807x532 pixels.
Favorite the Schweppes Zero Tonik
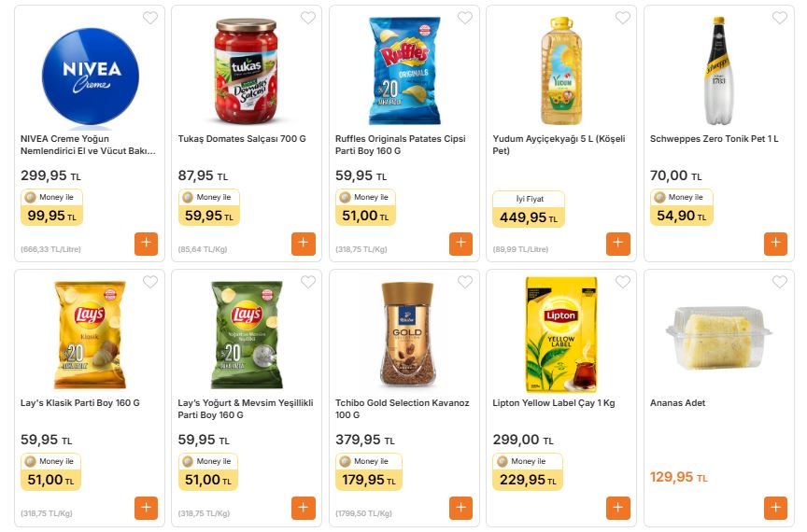(780, 18)
